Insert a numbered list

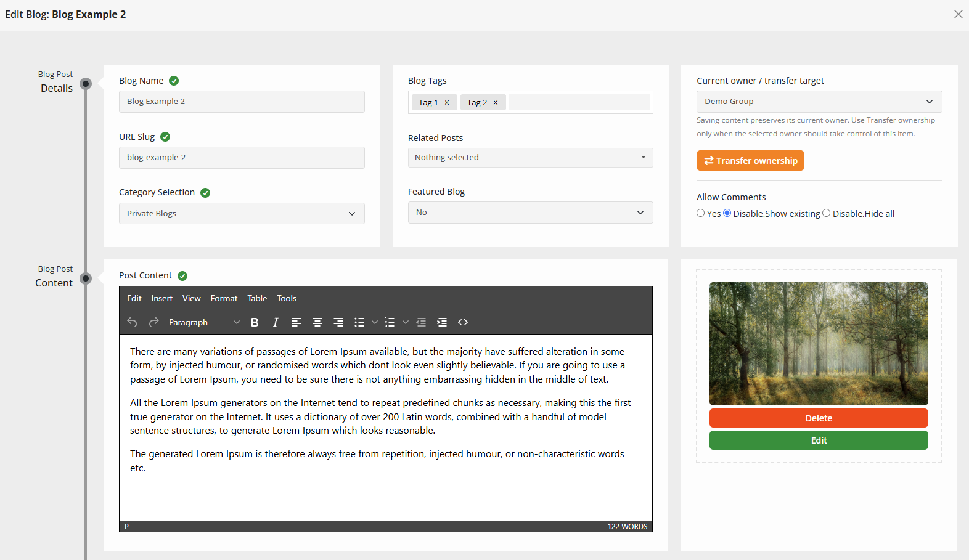click(390, 322)
